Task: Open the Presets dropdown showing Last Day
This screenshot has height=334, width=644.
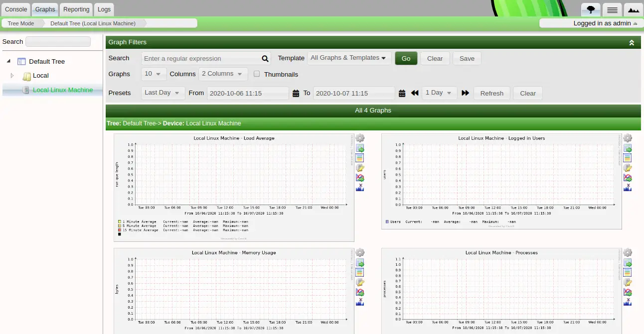Action: click(163, 93)
